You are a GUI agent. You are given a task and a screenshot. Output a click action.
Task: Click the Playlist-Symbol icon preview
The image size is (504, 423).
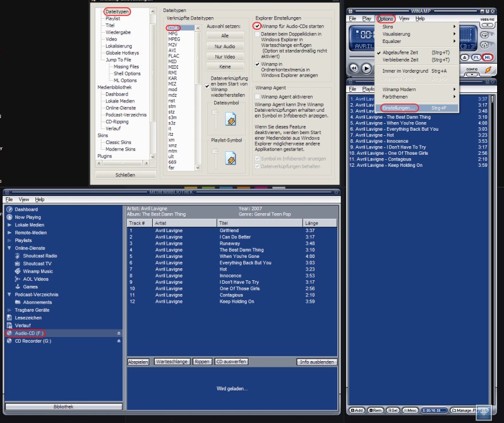point(230,158)
